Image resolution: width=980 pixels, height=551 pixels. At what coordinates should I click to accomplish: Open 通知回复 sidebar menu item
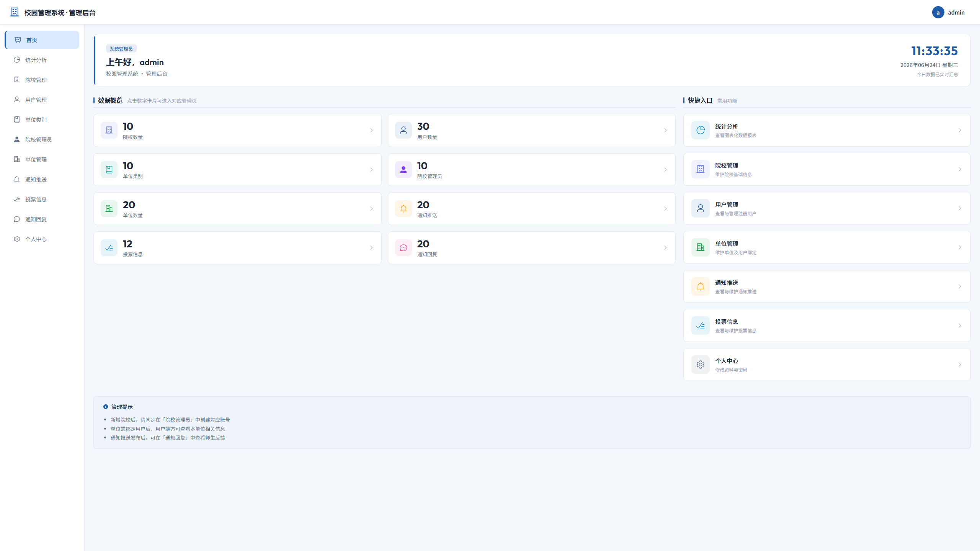(42, 219)
